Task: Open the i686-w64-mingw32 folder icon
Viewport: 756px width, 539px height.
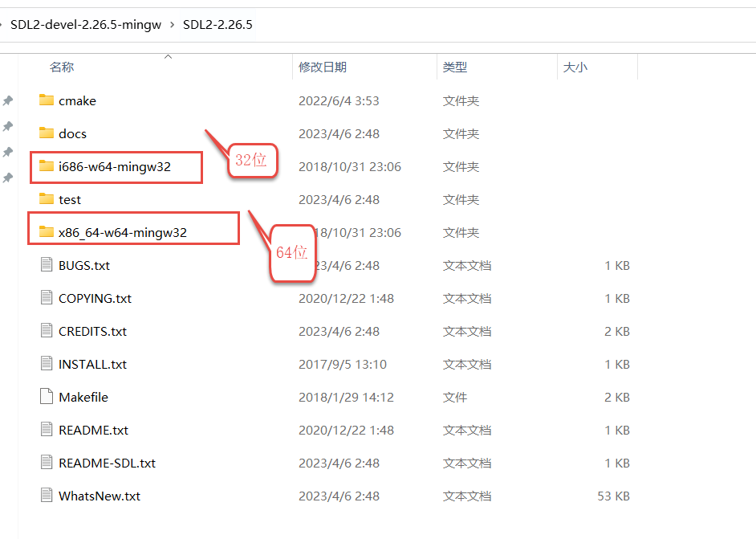Action: (48, 166)
